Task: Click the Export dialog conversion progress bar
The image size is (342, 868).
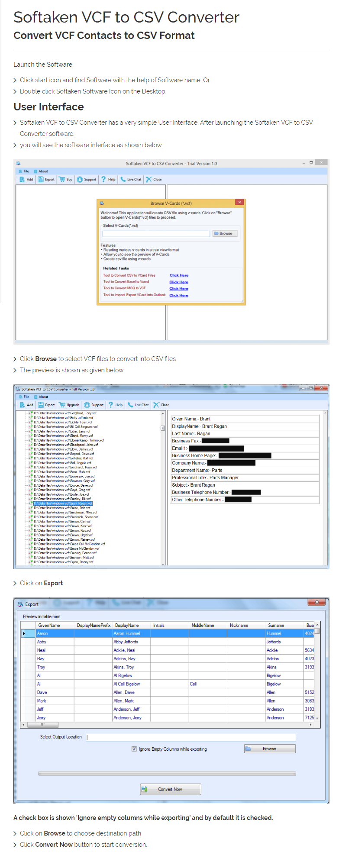Action: (167, 774)
